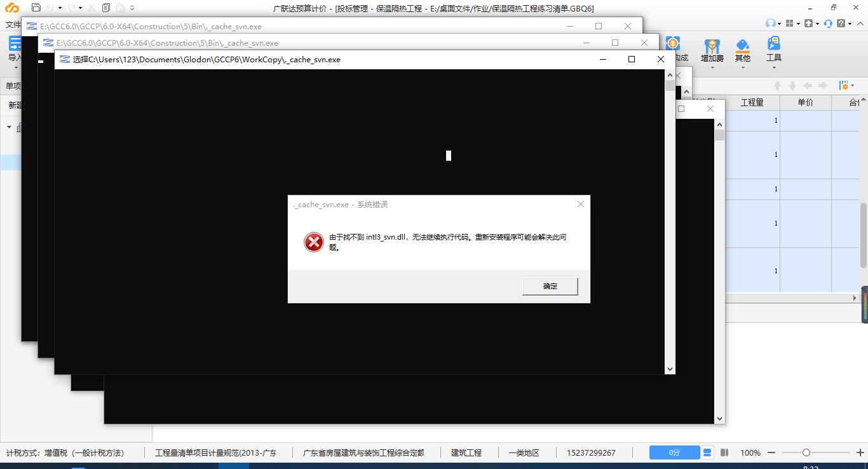This screenshot has height=469, width=868.
Task: Click the move left arrow icon
Action: pos(808,85)
